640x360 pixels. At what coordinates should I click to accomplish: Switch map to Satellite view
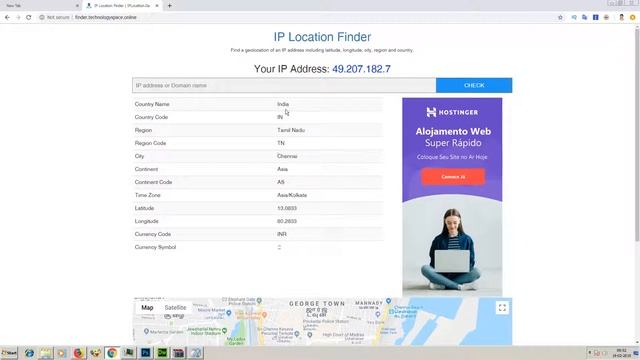click(x=176, y=307)
